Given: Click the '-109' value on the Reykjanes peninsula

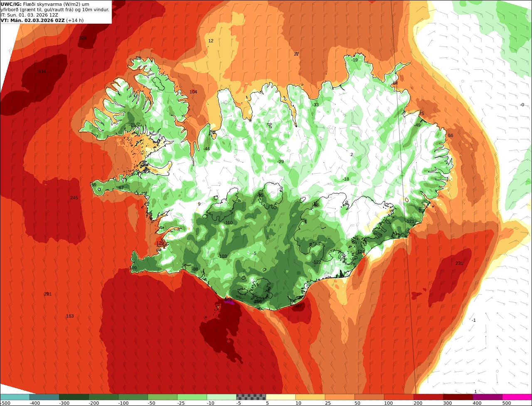Looking at the screenshot, I should coord(133,268).
